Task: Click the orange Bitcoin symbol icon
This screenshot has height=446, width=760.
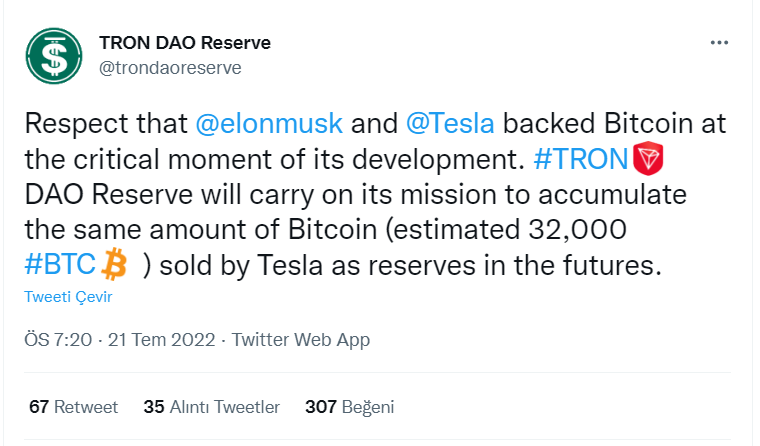Action: (x=114, y=265)
